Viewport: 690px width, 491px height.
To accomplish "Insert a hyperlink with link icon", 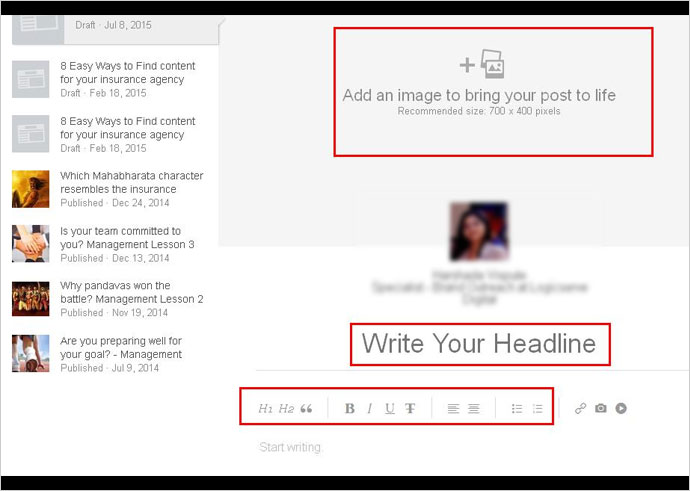I will pyautogui.click(x=580, y=409).
